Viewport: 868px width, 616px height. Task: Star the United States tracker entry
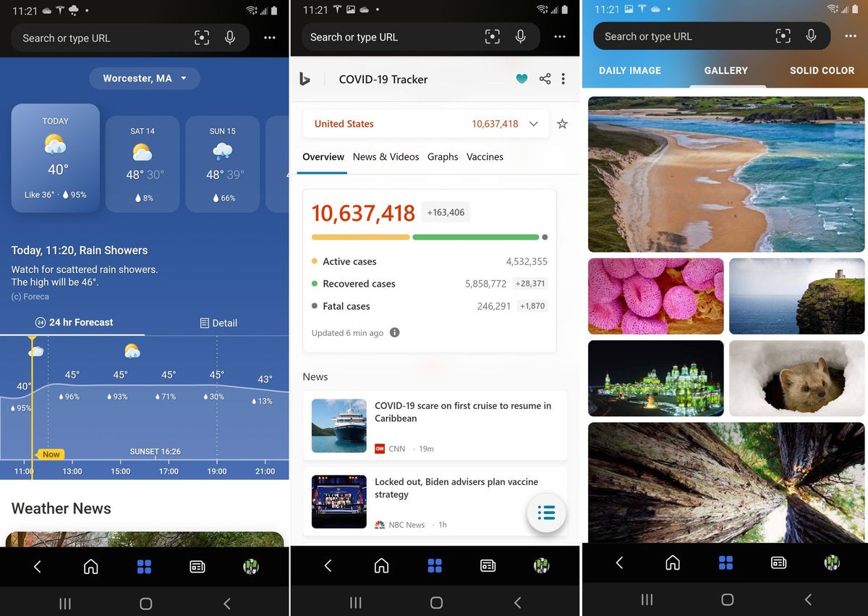pyautogui.click(x=562, y=124)
